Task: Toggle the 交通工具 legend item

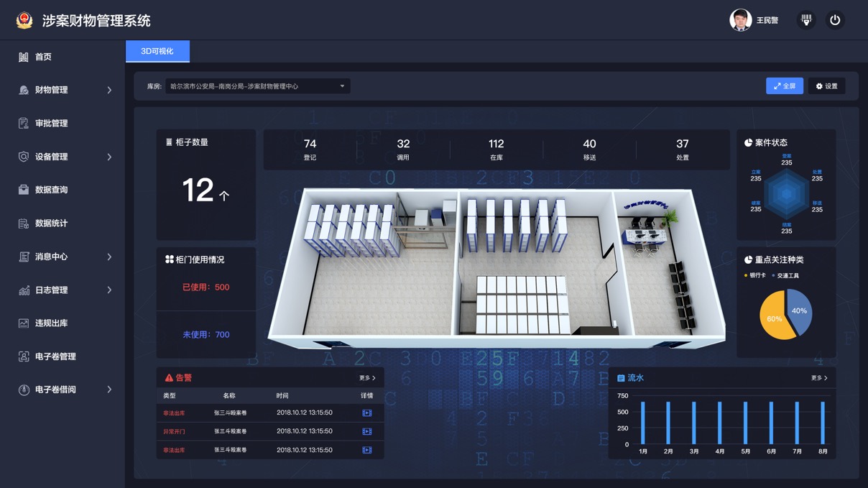Action: pyautogui.click(x=785, y=276)
